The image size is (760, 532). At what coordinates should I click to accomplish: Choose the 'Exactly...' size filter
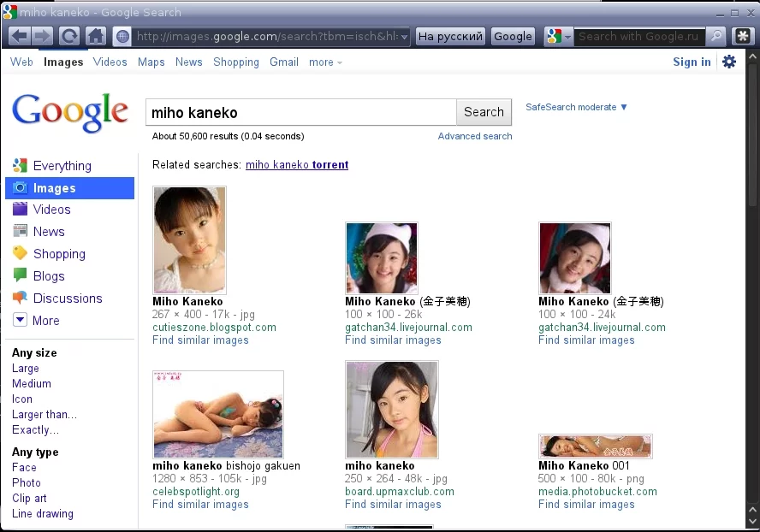click(35, 429)
